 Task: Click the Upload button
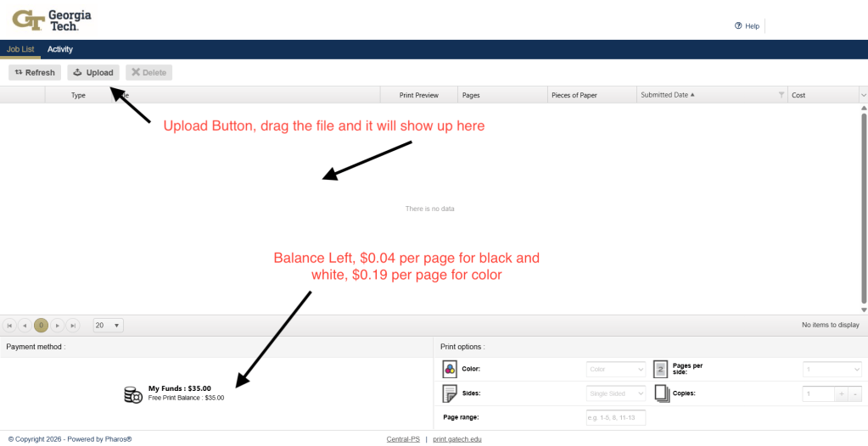pos(93,72)
